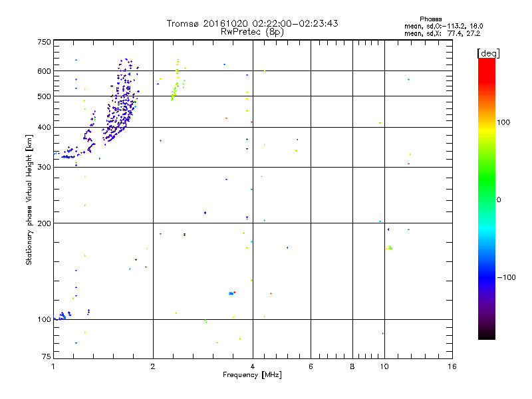Click the blue point cluster near 100 km at 1 MHz

pyautogui.click(x=62, y=315)
